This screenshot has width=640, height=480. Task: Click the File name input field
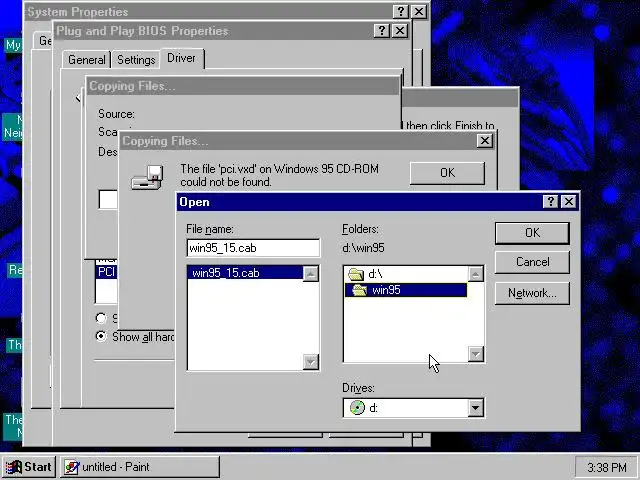point(253,248)
